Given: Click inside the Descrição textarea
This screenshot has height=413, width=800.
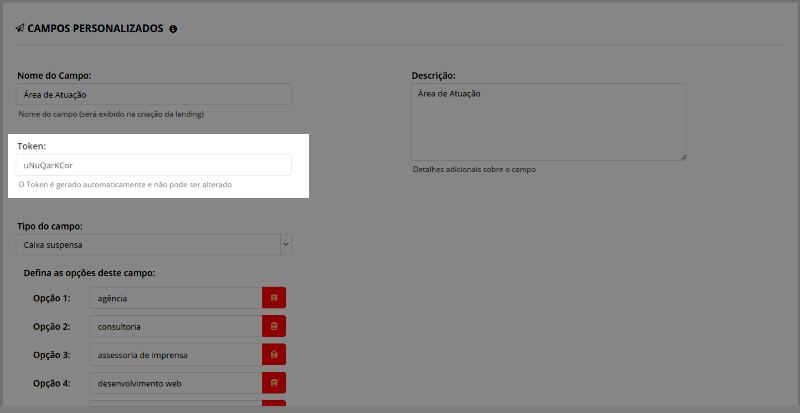Looking at the screenshot, I should (548, 122).
